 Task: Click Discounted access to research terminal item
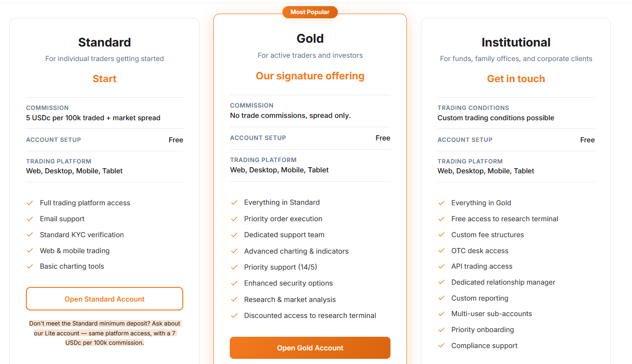[310, 316]
